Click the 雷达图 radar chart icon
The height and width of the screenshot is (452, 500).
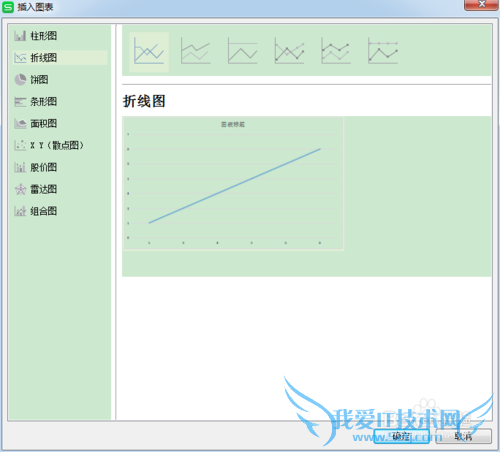point(20,189)
